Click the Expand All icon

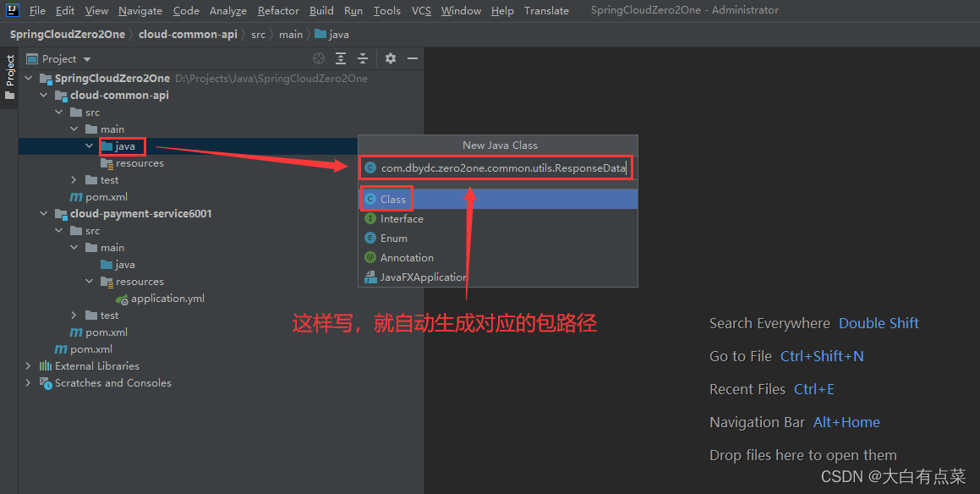tap(341, 58)
